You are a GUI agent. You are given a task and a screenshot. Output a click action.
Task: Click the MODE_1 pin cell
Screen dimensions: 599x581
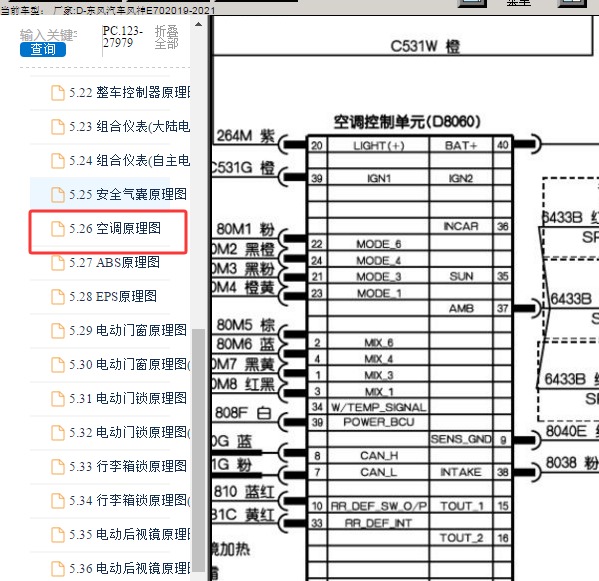379,293
